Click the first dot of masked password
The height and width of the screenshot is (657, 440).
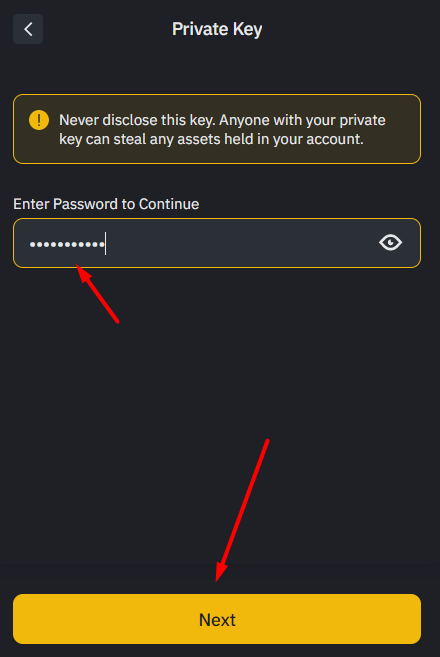click(32, 244)
